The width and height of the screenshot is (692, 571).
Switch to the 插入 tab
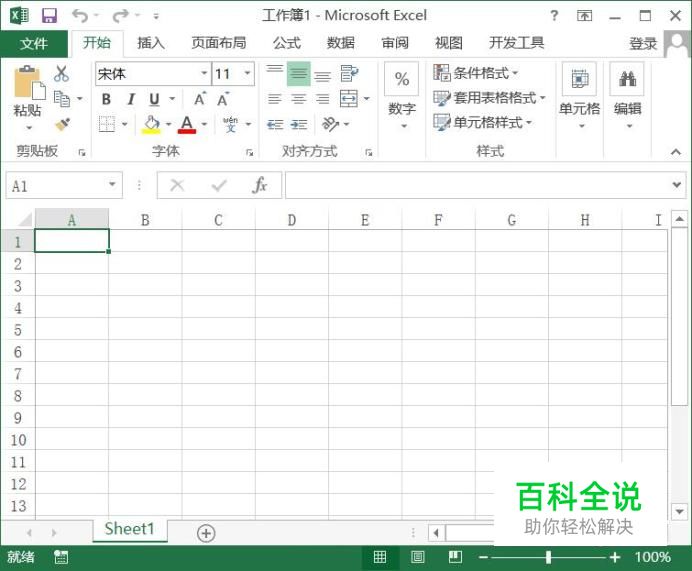(x=151, y=43)
